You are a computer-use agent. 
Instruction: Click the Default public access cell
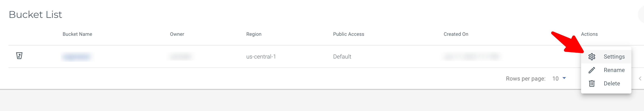342,57
